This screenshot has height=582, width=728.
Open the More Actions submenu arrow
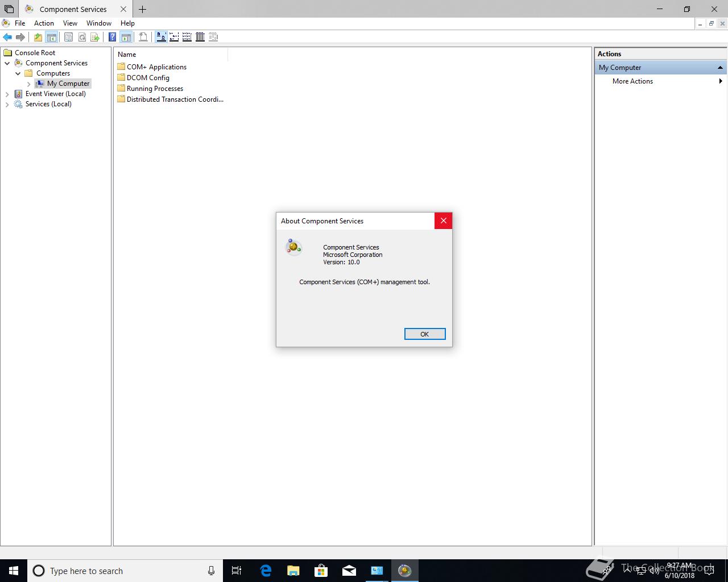pos(721,81)
